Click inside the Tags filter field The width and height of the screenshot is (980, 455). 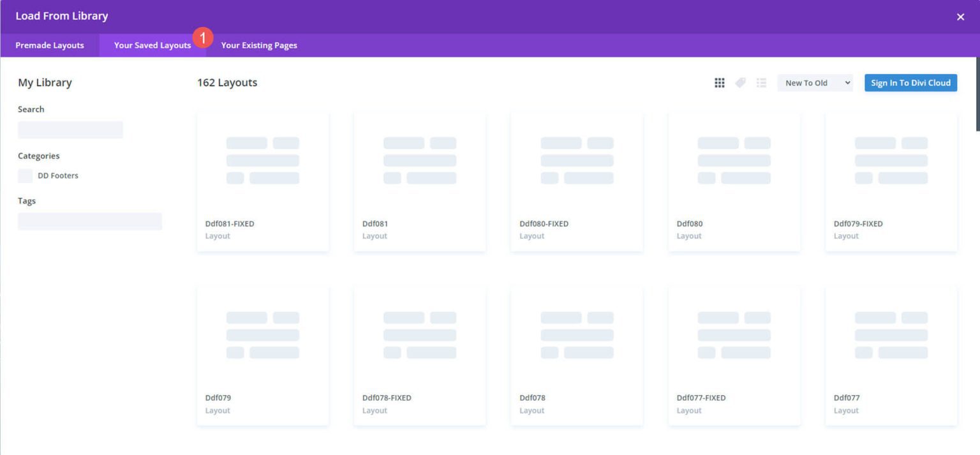coord(89,221)
